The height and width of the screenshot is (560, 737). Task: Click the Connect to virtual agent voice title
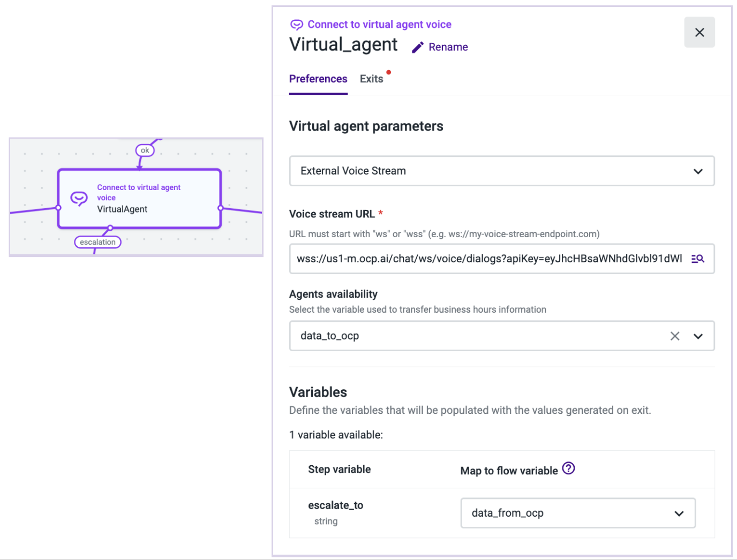(379, 25)
